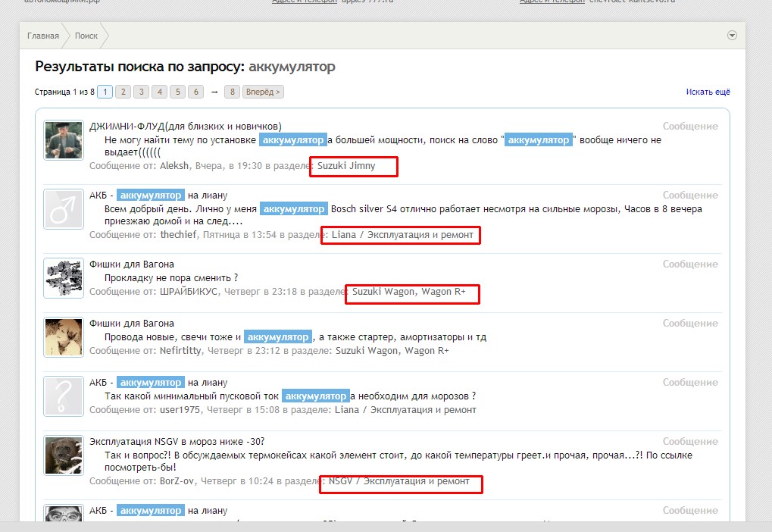Open author profile ШРАЙБИКУС
This screenshot has width=772, height=532.
189,292
